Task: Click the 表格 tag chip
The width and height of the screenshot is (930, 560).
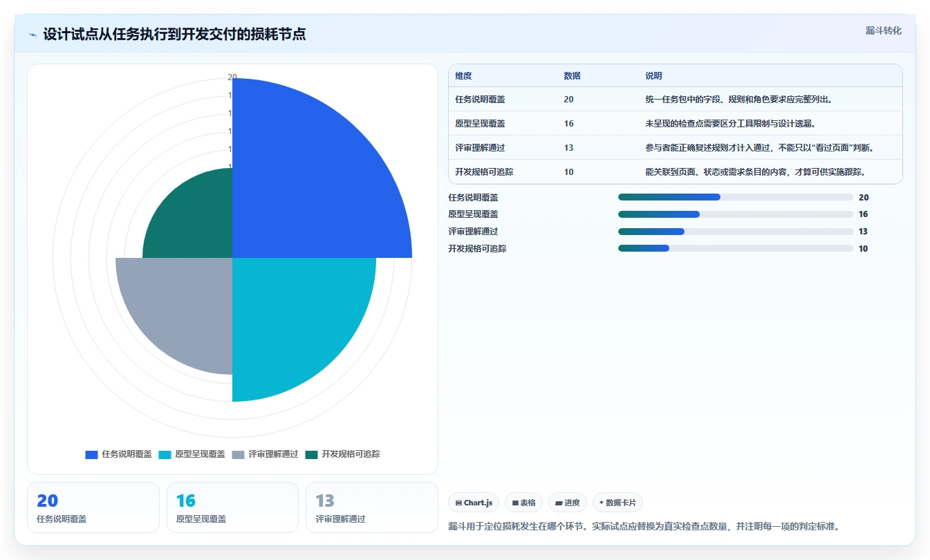Action: click(x=523, y=503)
